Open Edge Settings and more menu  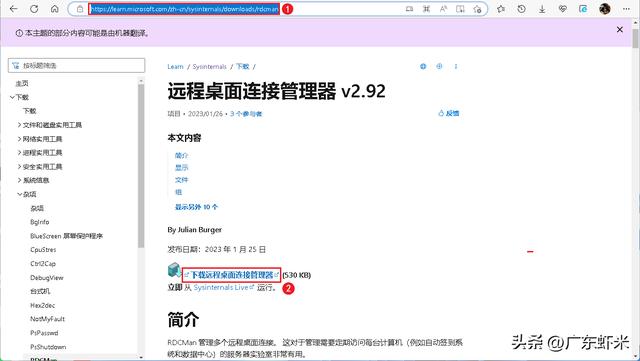[626, 9]
